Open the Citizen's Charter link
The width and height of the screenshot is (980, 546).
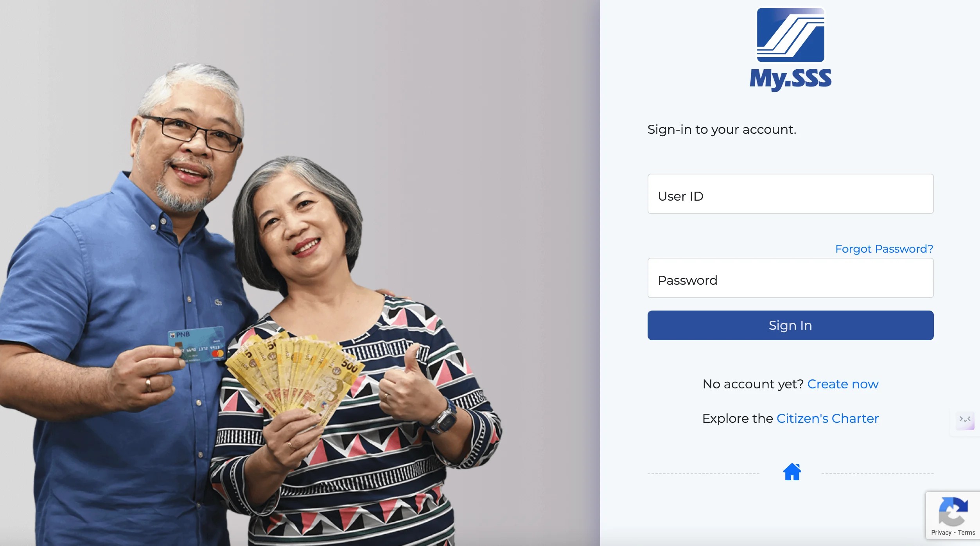827,418
